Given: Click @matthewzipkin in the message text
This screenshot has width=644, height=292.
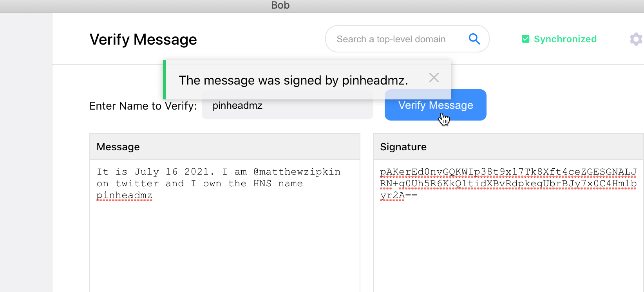Looking at the screenshot, I should (297, 172).
